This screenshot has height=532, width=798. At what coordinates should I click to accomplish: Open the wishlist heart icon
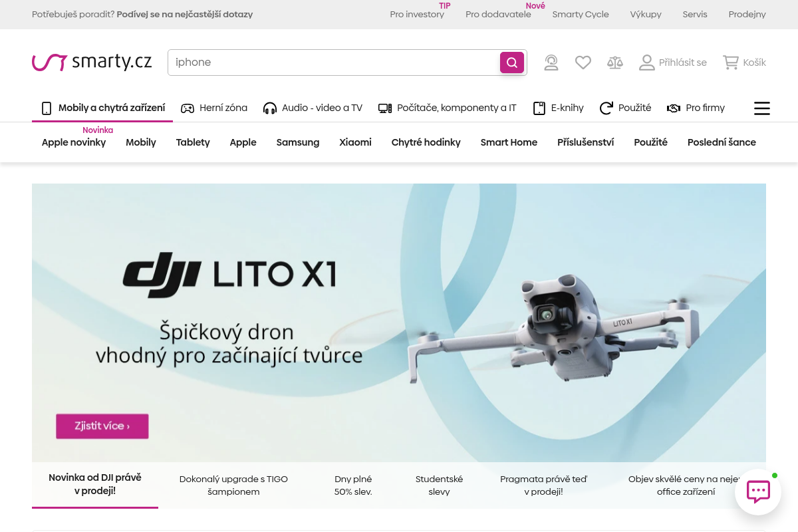(583, 63)
